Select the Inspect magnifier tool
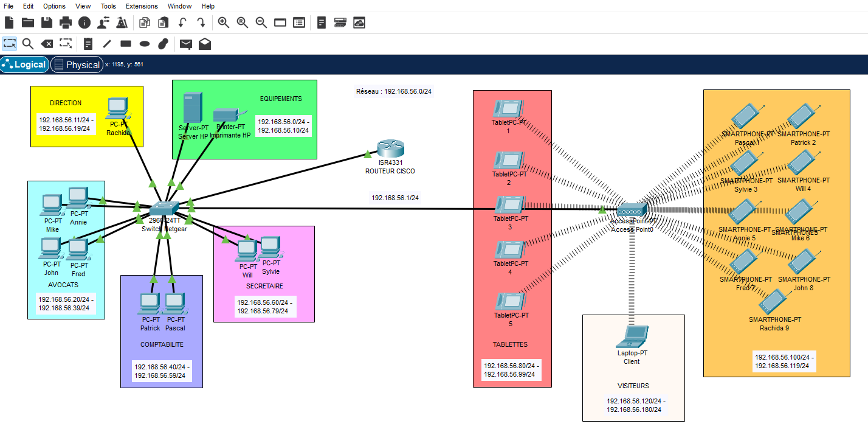This screenshot has height=432, width=868. point(27,44)
